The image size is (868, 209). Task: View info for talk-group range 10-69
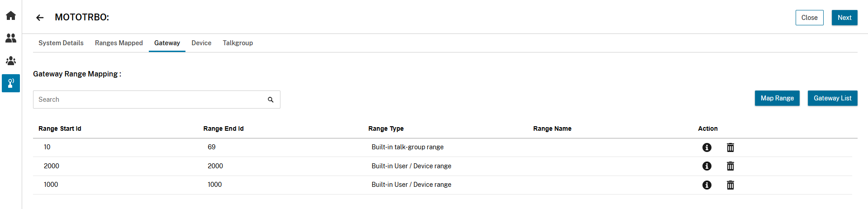point(707,147)
